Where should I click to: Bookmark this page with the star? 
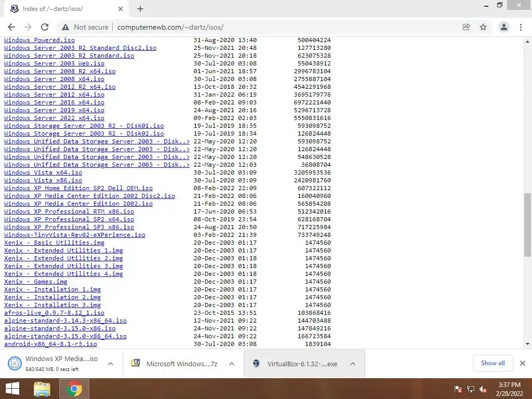[483, 27]
